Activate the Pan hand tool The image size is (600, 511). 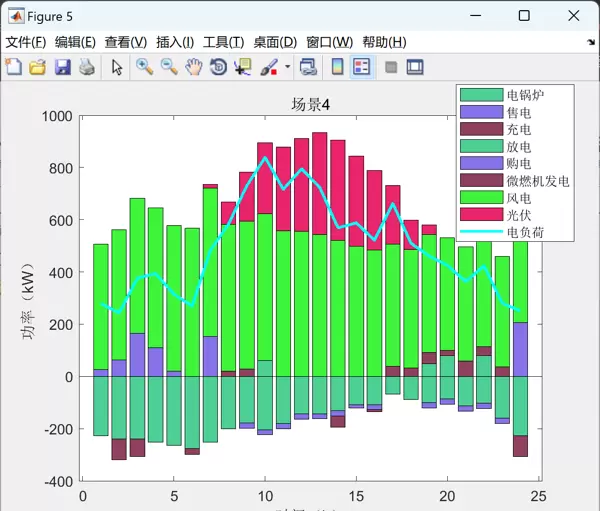pos(193,67)
